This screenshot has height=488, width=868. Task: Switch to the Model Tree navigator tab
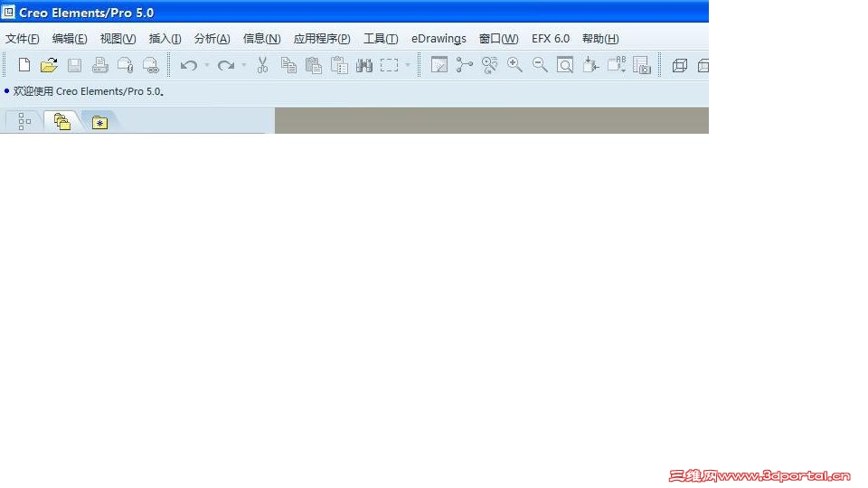[x=24, y=122]
